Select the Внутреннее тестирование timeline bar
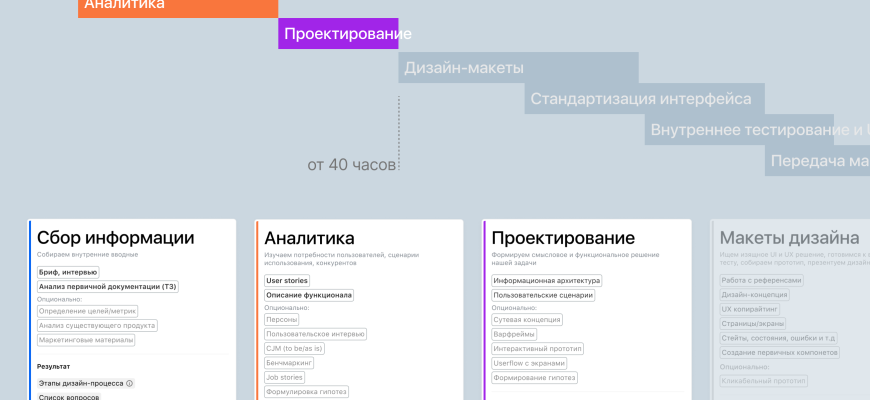This screenshot has height=400, width=870. (x=756, y=130)
